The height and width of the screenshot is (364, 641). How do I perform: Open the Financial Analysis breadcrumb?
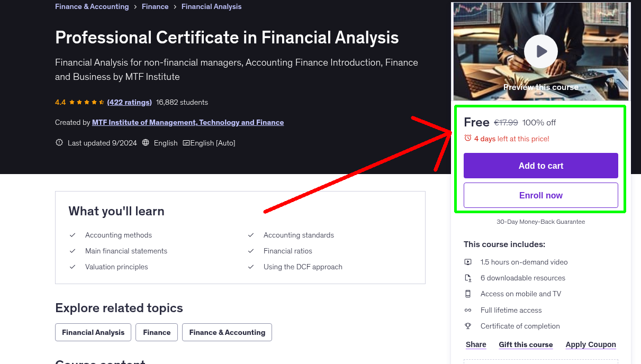coord(211,6)
